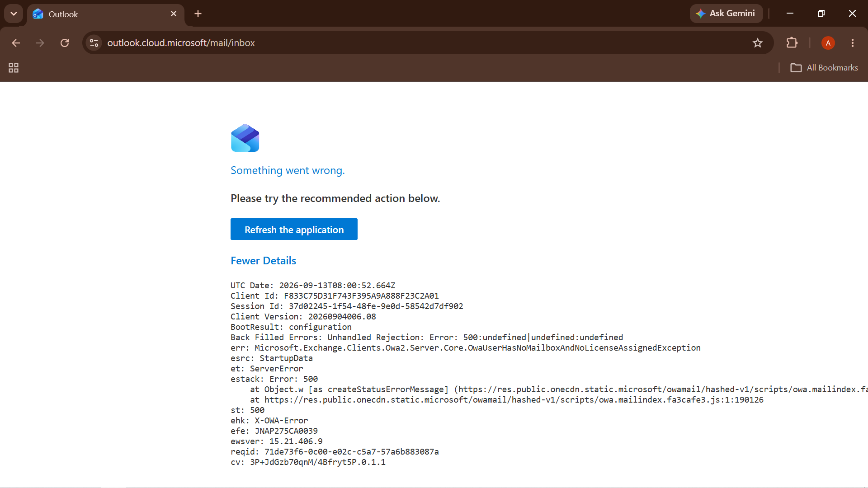Click the efe: JNAP275CA0039 line
Viewport: 868px width, 488px height.
pyautogui.click(x=274, y=431)
